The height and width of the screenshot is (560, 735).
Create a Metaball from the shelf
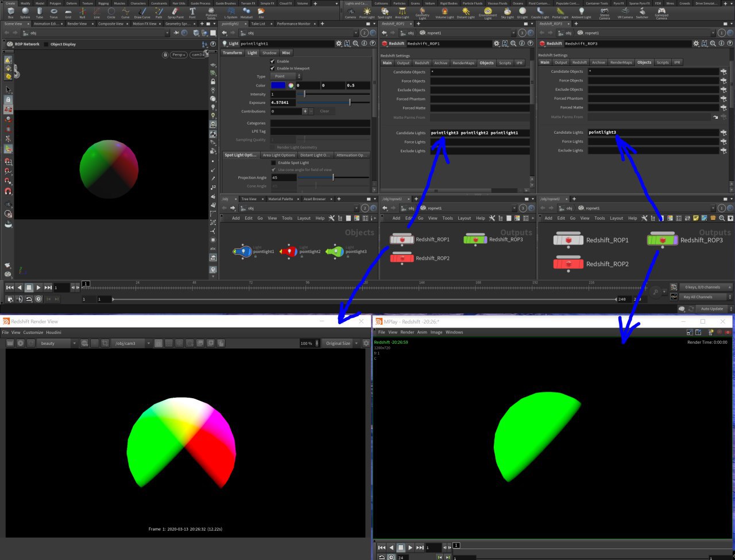coord(246,13)
